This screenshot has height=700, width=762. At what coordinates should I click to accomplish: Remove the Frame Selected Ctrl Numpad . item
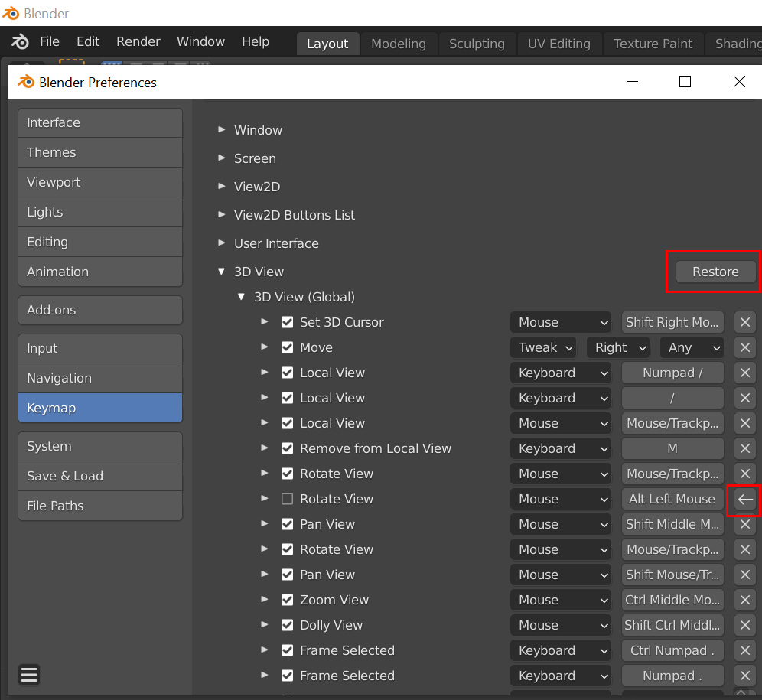[744, 651]
